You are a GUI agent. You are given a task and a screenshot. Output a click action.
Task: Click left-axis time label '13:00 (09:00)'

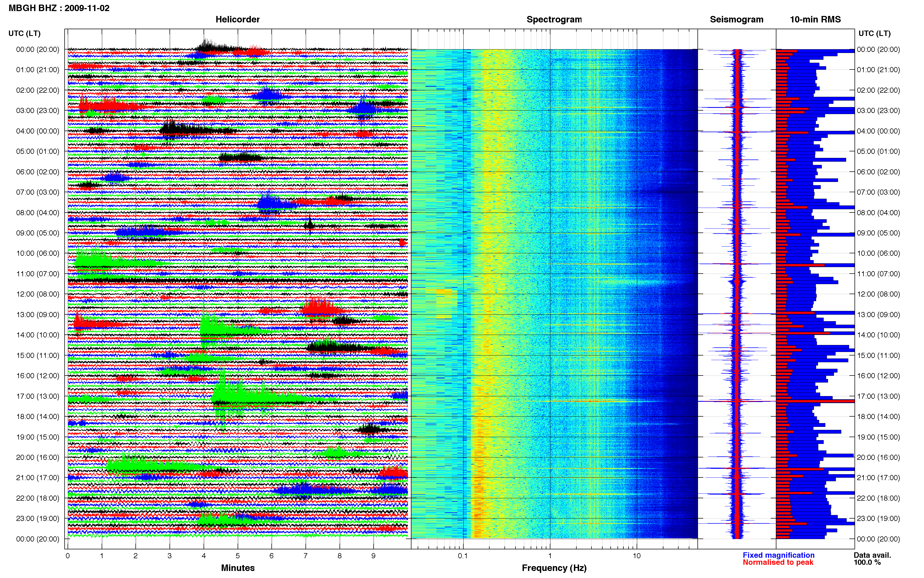coord(38,315)
